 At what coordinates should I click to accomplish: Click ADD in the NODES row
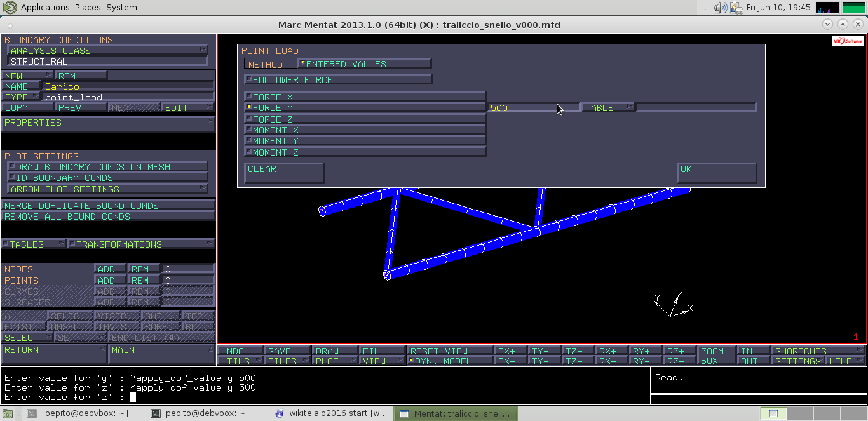pyautogui.click(x=110, y=269)
